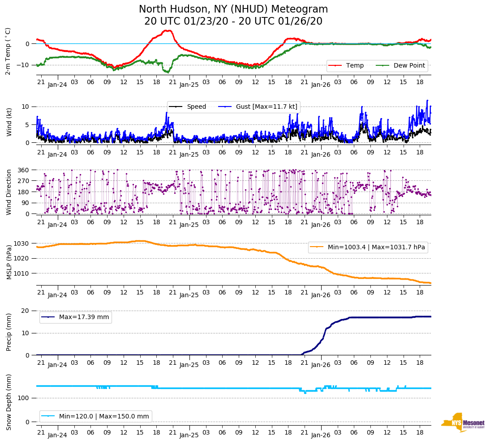This screenshot has width=490, height=448.
Task: Click the 'Dew Point' legend label
Action: [x=408, y=66]
